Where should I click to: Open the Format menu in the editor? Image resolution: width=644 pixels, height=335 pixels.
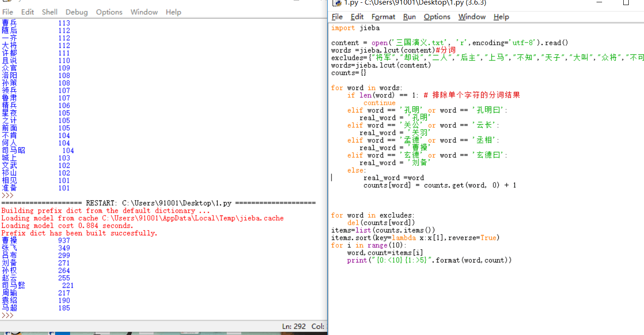coord(383,17)
